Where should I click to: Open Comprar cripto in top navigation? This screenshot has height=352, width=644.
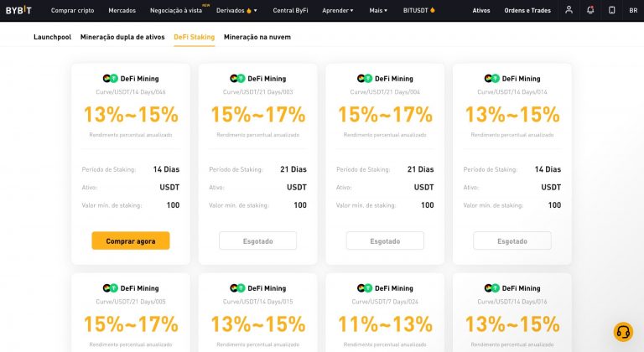point(72,11)
